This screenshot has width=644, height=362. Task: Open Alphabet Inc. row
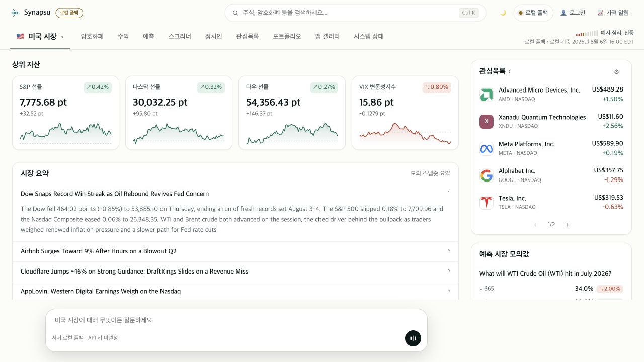pos(551,175)
